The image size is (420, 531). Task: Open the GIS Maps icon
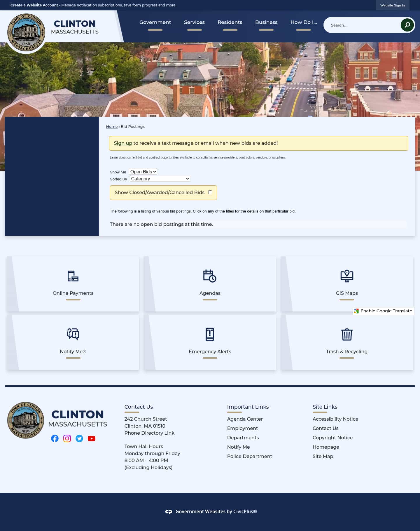pos(347,276)
